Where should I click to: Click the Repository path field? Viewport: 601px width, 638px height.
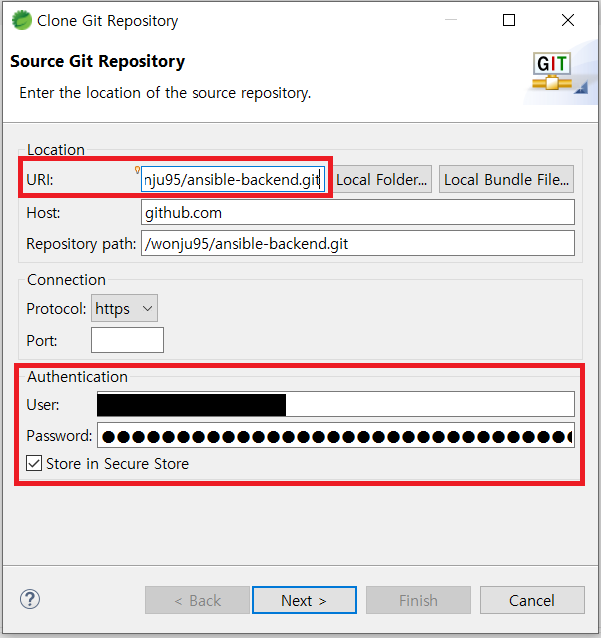(x=358, y=243)
